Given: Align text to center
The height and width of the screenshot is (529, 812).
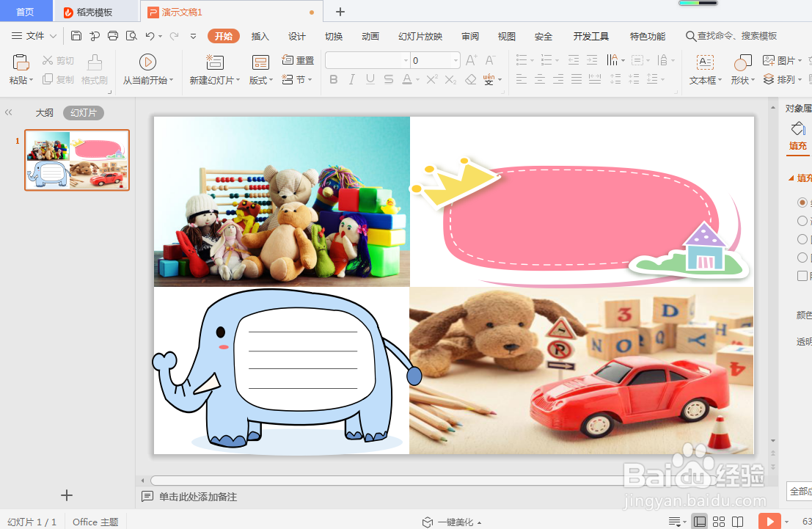Looking at the screenshot, I should [540, 79].
